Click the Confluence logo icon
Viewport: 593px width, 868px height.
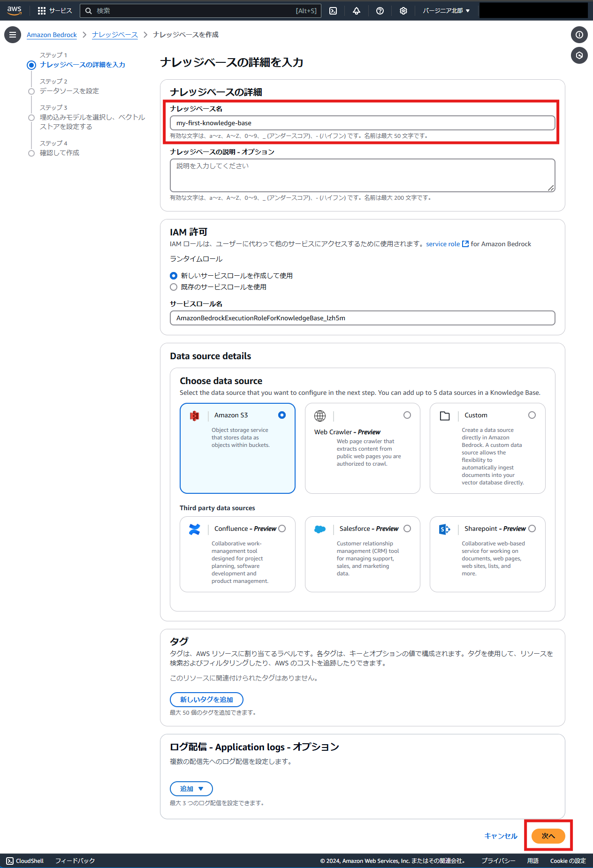pos(194,529)
